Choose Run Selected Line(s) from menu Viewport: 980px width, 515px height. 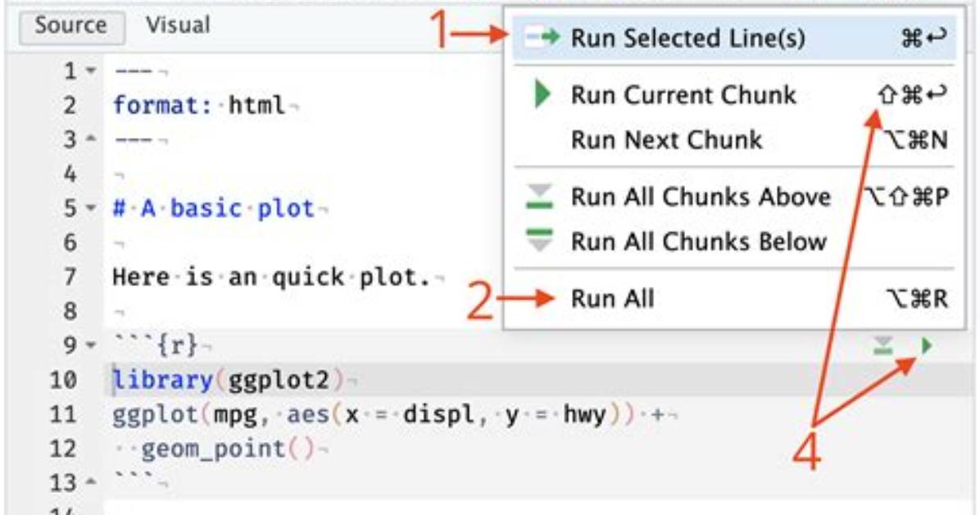(x=735, y=39)
